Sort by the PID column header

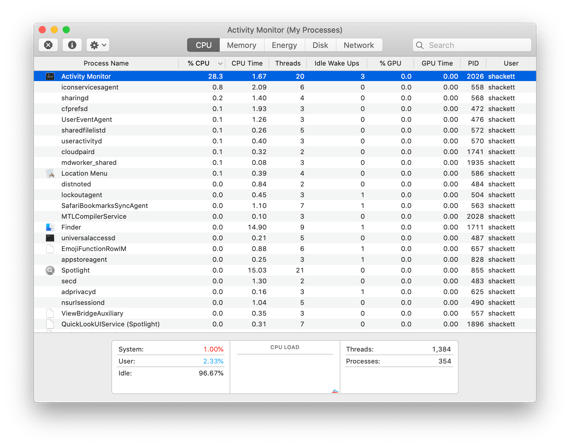tap(473, 63)
